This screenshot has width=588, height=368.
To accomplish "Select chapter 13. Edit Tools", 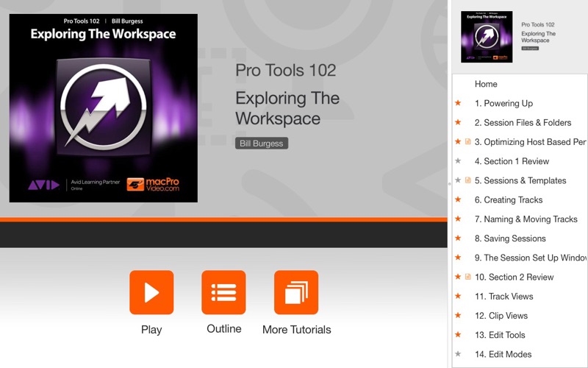I will click(500, 335).
